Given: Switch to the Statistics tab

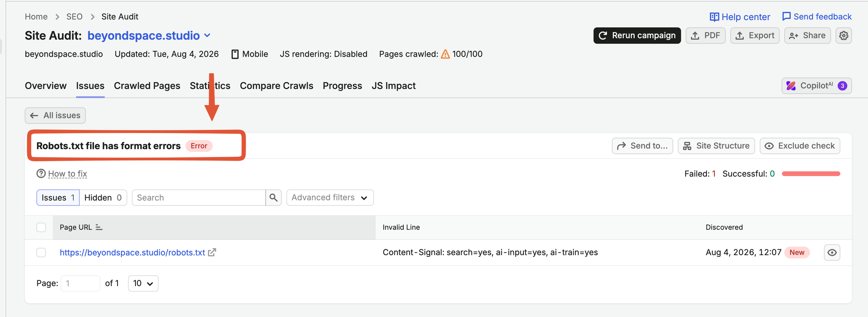Looking at the screenshot, I should click(x=210, y=86).
